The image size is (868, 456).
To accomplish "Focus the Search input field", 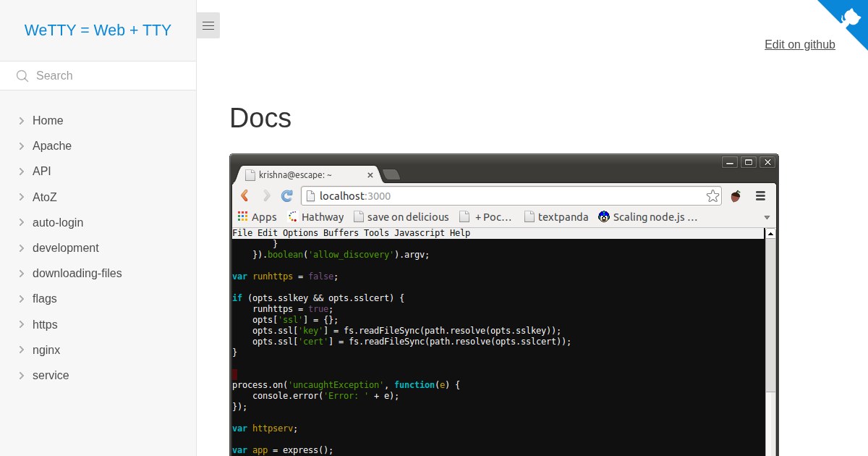I will [x=98, y=76].
